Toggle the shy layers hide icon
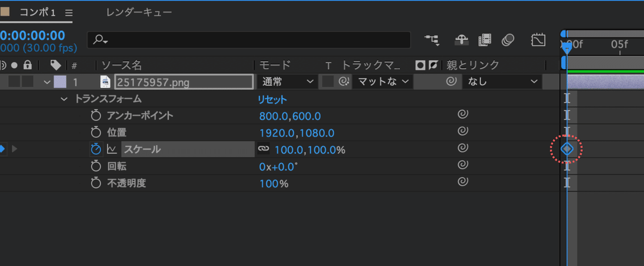This screenshot has height=266, width=644. tap(460, 40)
